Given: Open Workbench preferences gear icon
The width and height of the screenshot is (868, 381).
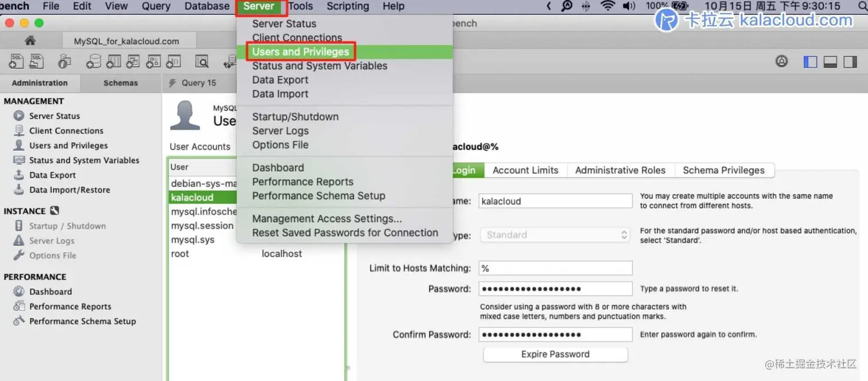Looking at the screenshot, I should [x=781, y=61].
